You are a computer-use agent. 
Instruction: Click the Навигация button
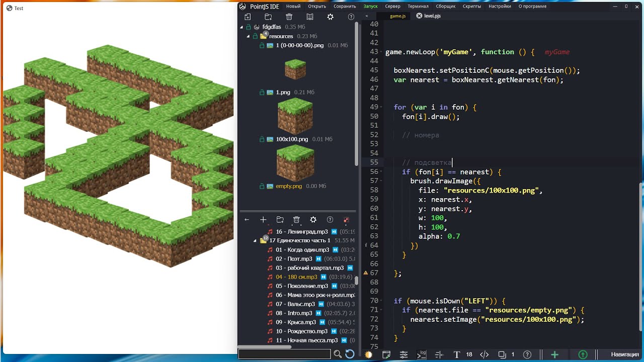625,354
